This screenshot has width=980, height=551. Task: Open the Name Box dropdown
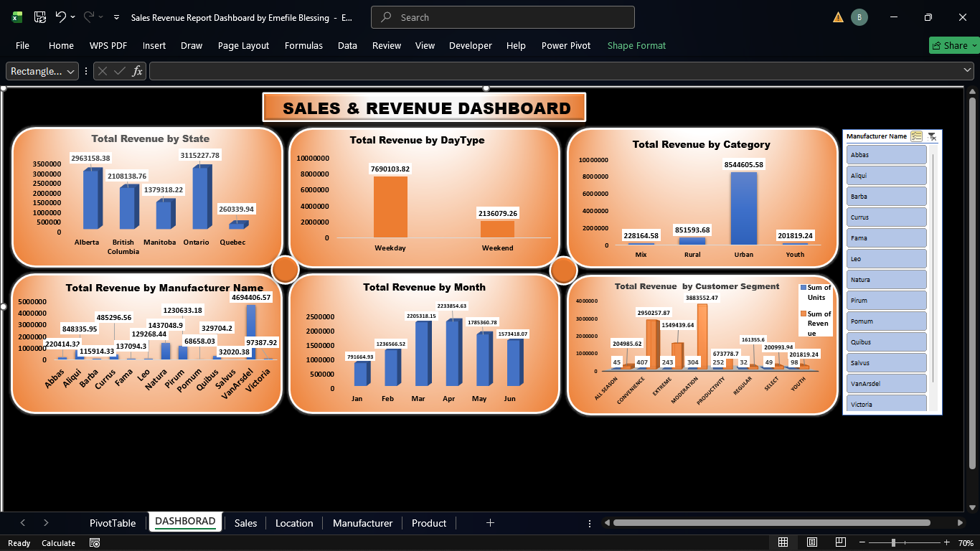(x=71, y=71)
